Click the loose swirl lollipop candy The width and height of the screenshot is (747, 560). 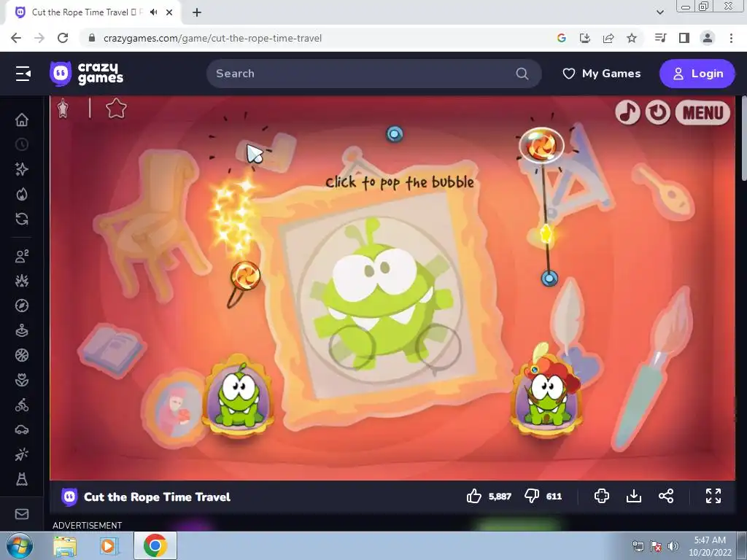(246, 276)
